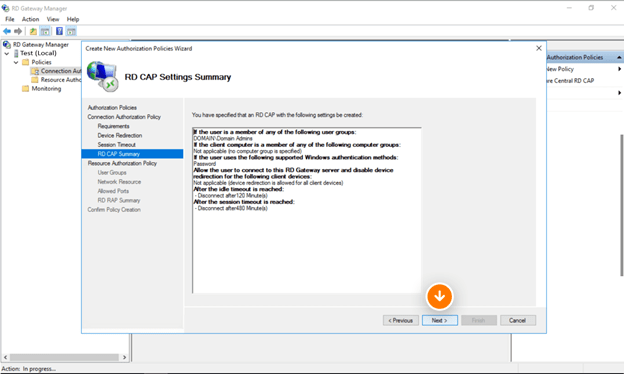Click the Test (Local) server icon
This screenshot has width=624, height=374.
[16, 53]
